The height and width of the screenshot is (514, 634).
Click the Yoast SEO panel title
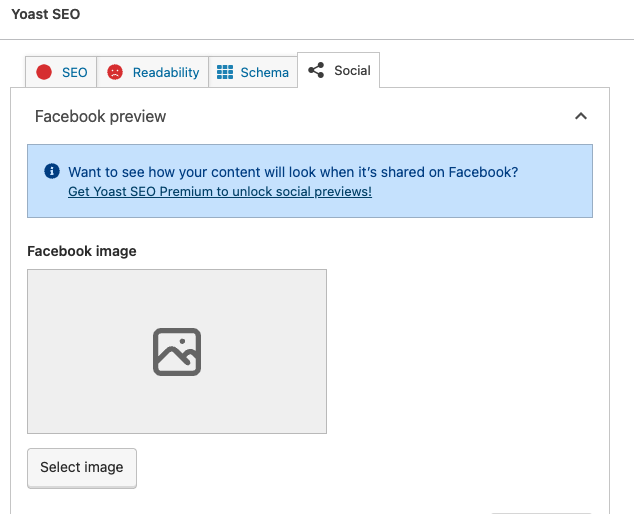click(x=46, y=14)
